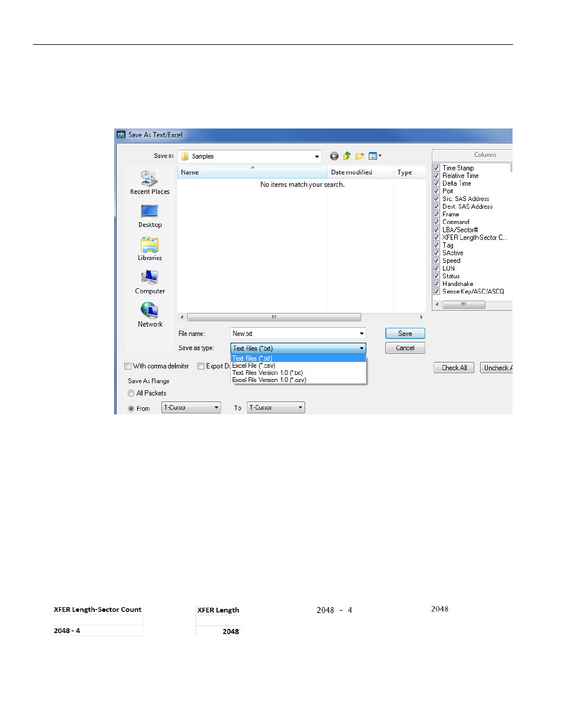Select All Packets radio button
Screen dimensions: 562x728
(x=131, y=393)
